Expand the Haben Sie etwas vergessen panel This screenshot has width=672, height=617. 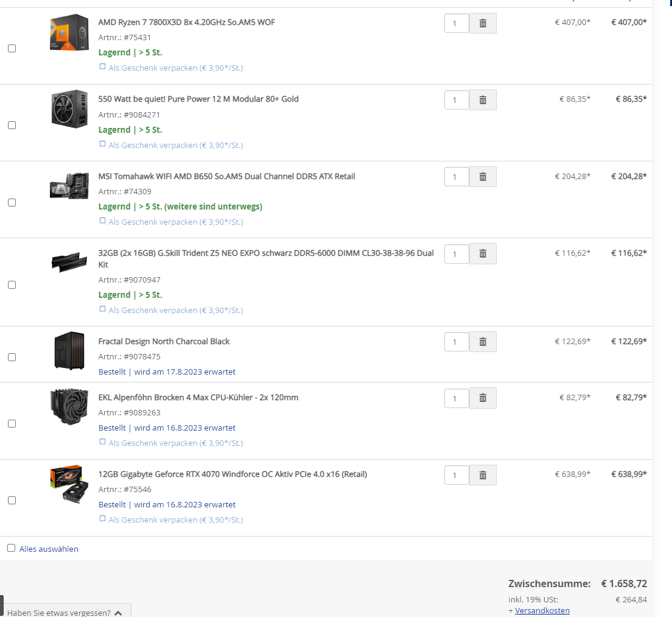66,612
